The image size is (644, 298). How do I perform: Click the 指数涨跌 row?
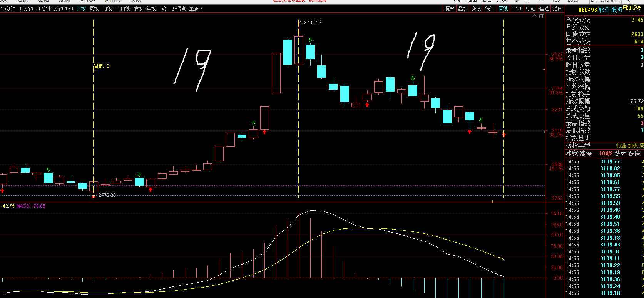coord(604,72)
